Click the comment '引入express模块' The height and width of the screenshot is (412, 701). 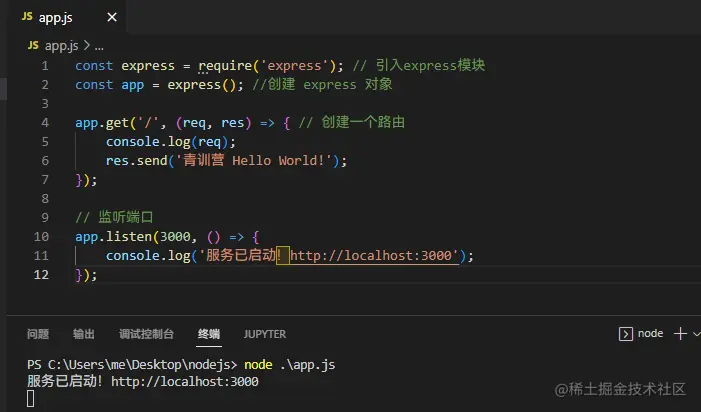430,66
